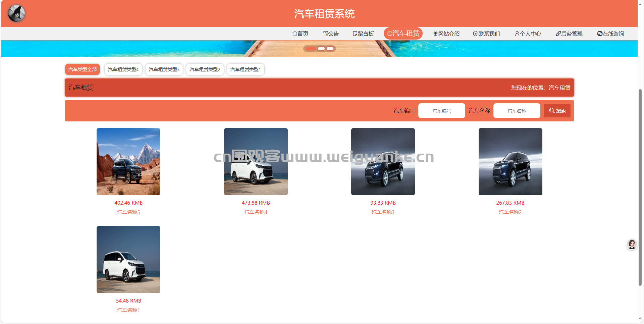644x324 pixels.
Task: Filter by 汽车租赁类型2
Action: [205, 69]
